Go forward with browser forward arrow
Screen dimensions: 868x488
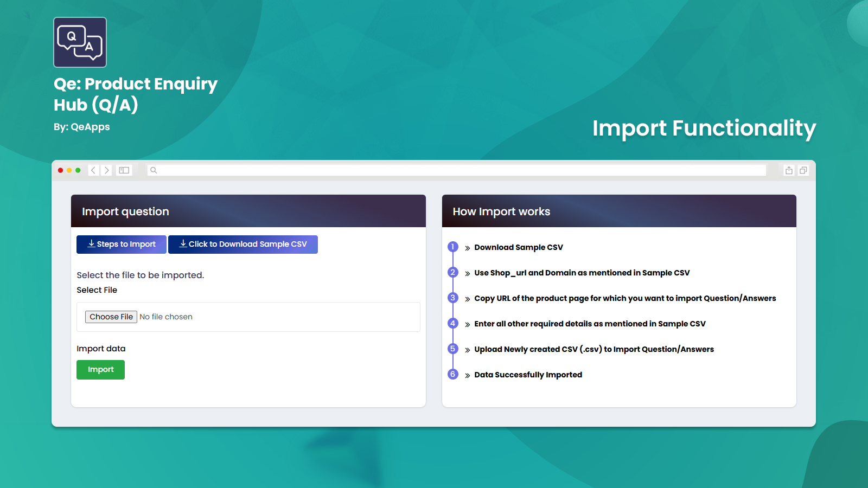click(107, 170)
